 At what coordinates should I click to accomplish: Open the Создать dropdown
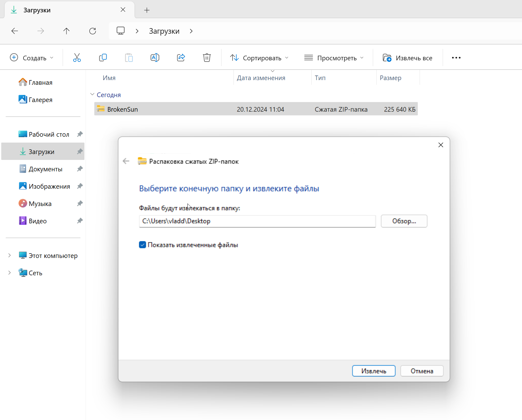pos(32,58)
